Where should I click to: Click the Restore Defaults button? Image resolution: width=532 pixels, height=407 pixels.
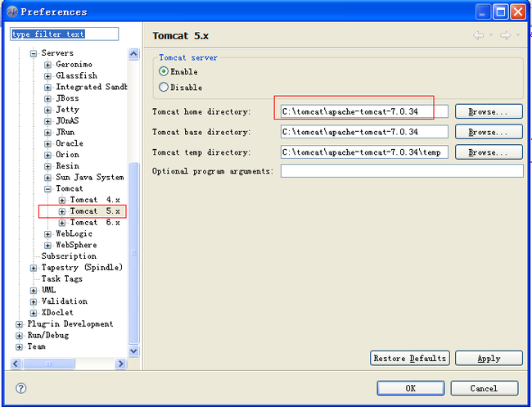click(410, 358)
